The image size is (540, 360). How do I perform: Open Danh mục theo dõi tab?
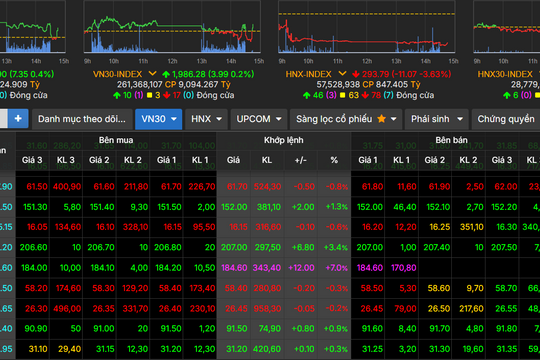coord(82,119)
